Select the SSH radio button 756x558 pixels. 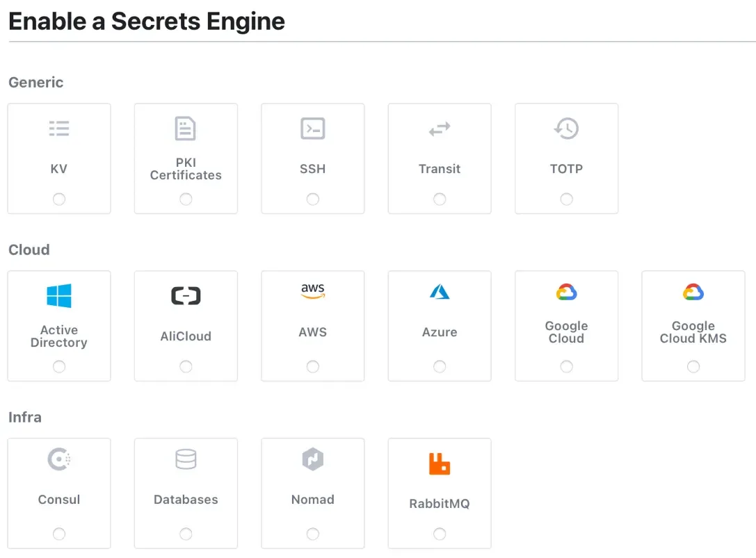tap(312, 199)
